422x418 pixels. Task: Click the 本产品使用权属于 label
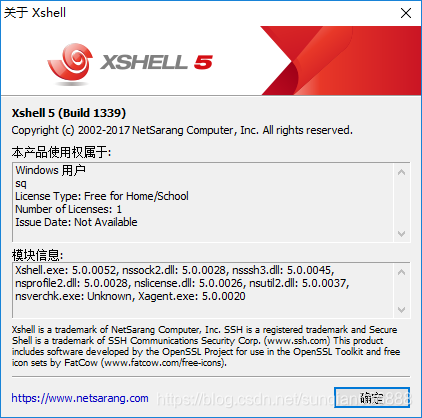click(x=61, y=152)
